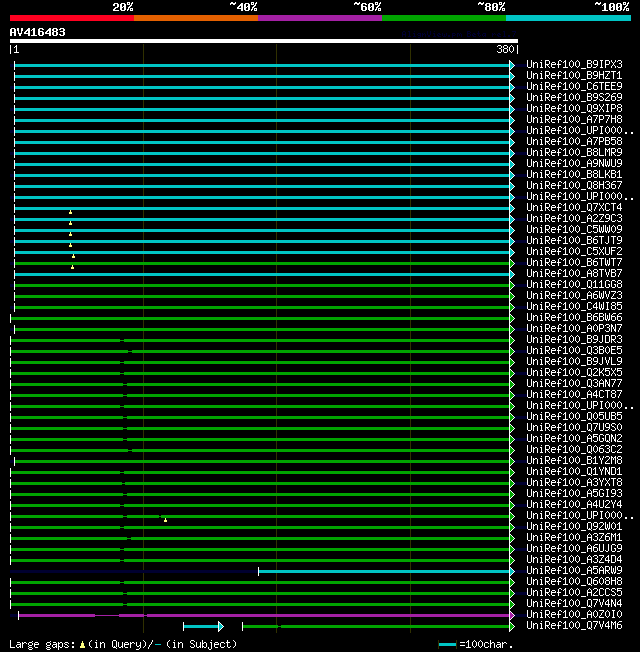Click the red 20% identity legend segment
This screenshot has height=652, width=640.
click(71, 18)
